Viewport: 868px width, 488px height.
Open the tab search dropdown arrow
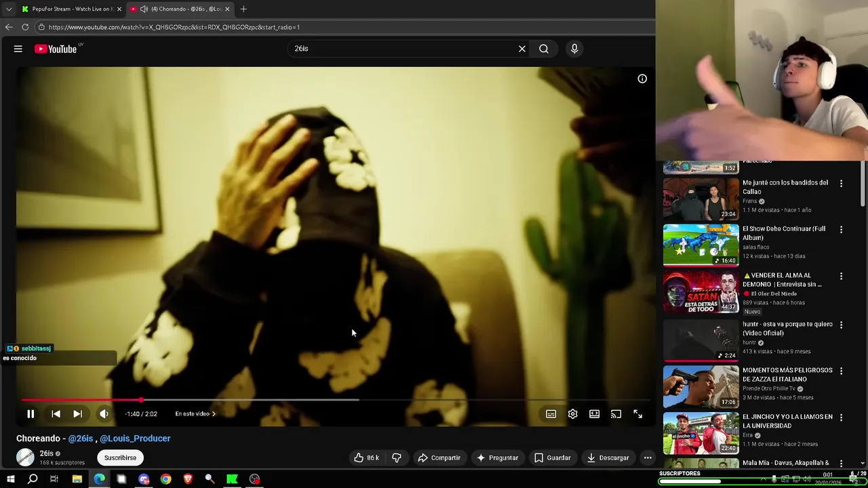[x=9, y=9]
